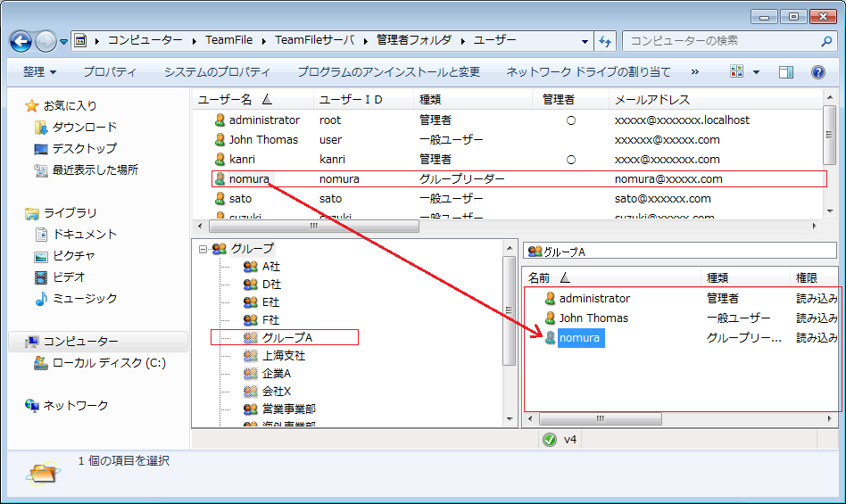The image size is (846, 504).
Task: Open the address bar history dropdown arrow
Action: tap(585, 41)
